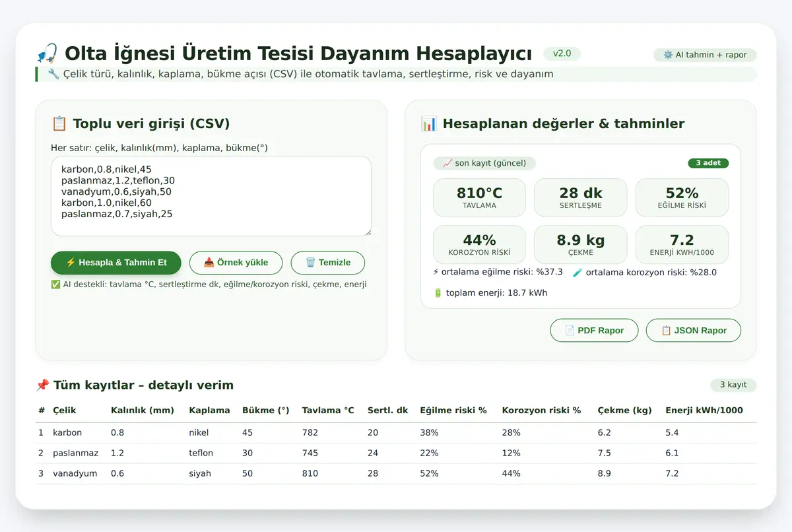Select the paslanmaz cell in row 2

pyautogui.click(x=75, y=453)
